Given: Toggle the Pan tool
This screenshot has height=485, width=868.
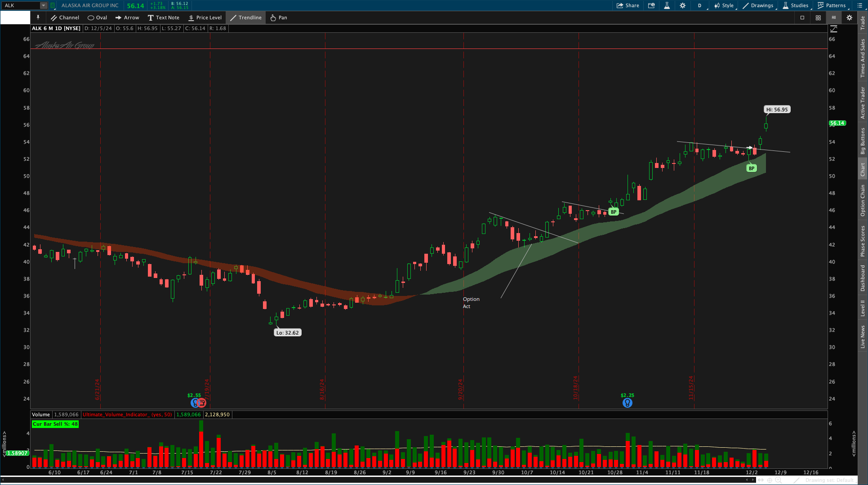Looking at the screenshot, I should click(x=278, y=18).
